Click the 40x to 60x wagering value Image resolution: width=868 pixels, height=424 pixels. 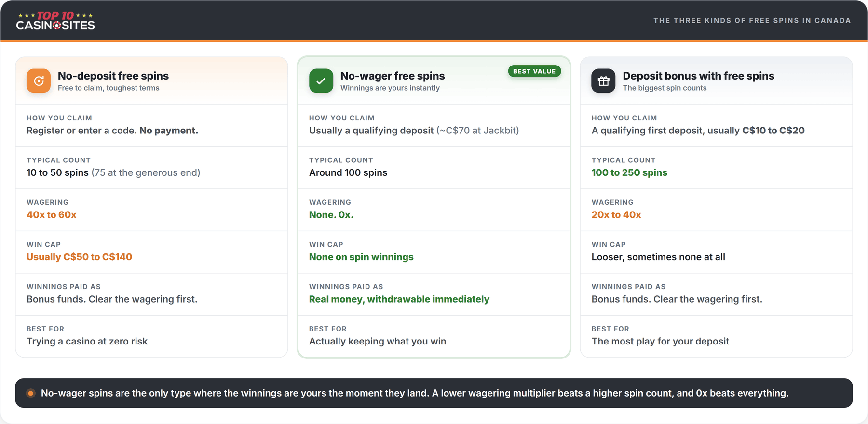52,215
